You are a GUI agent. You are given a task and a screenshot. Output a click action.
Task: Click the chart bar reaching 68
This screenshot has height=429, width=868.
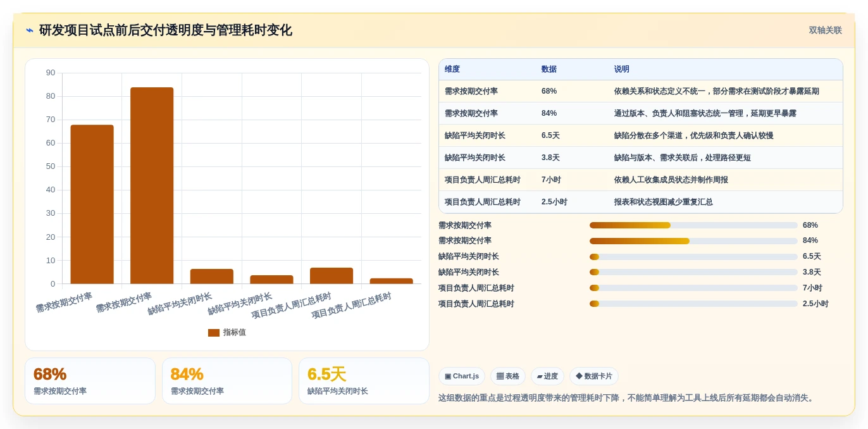tap(92, 204)
